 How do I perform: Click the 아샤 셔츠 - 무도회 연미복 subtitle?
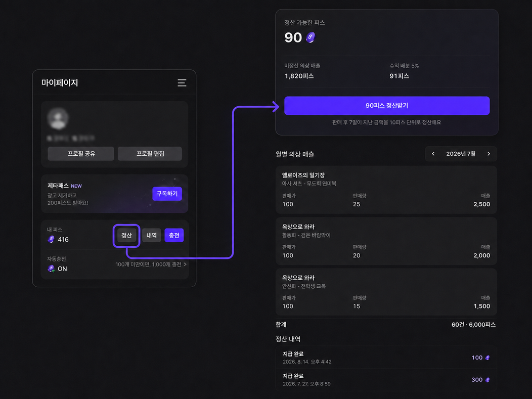pos(309,184)
